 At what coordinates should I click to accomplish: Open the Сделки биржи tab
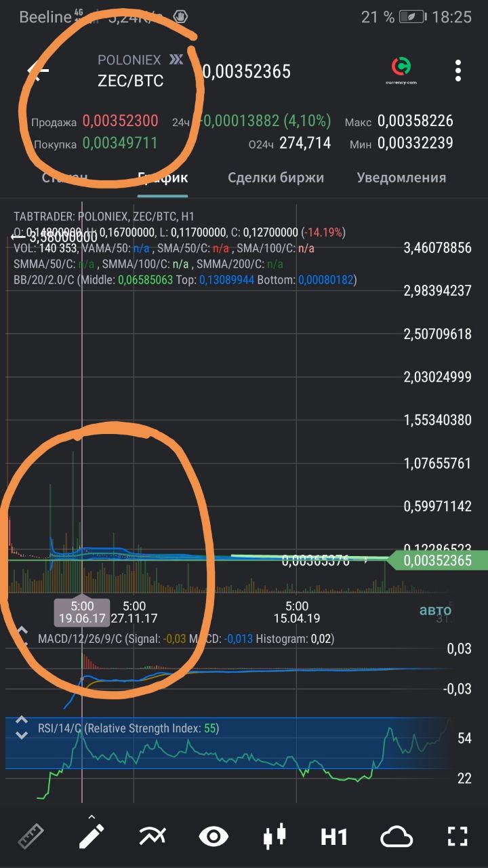[276, 178]
